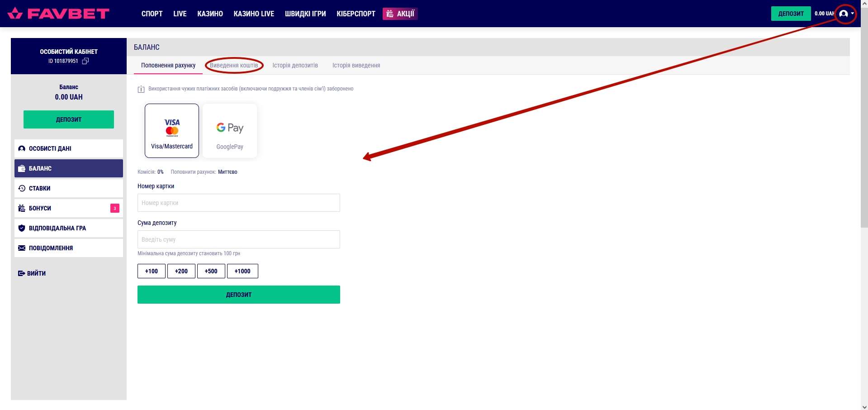Click the FAVBET logo

pyautogui.click(x=59, y=14)
